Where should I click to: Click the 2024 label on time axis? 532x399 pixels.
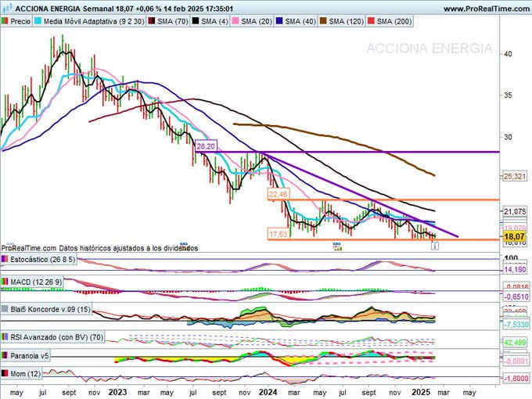268,392
